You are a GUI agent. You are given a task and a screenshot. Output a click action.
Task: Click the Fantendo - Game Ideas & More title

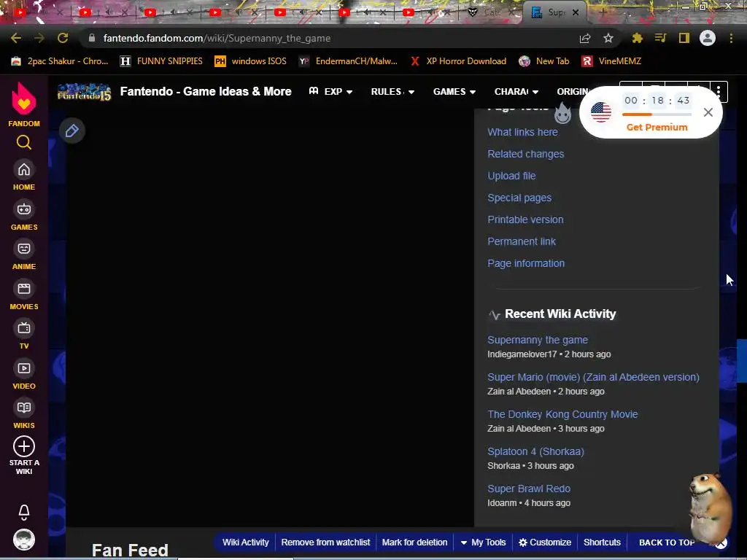[206, 91]
